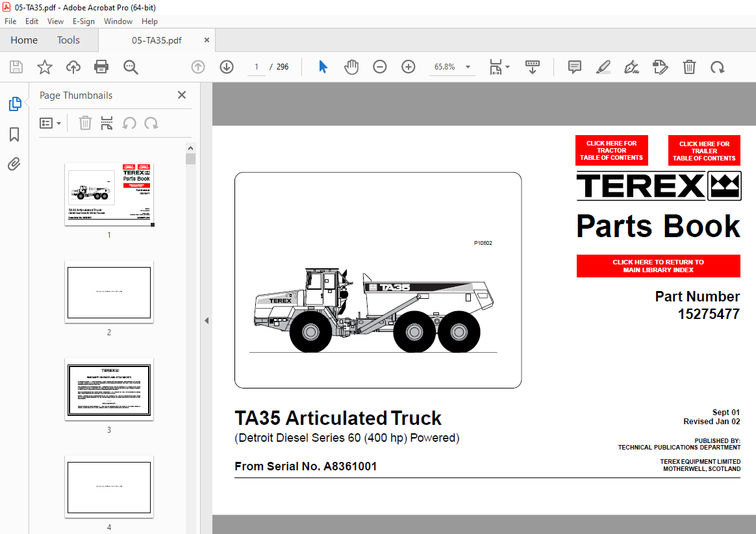756x534 pixels.
Task: Go to next page arrow
Action: 227,67
